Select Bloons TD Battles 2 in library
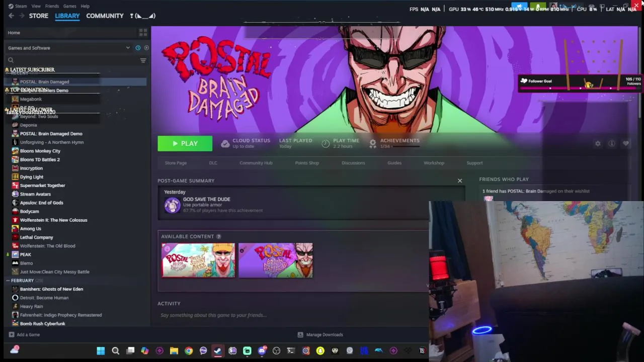 tap(40, 159)
